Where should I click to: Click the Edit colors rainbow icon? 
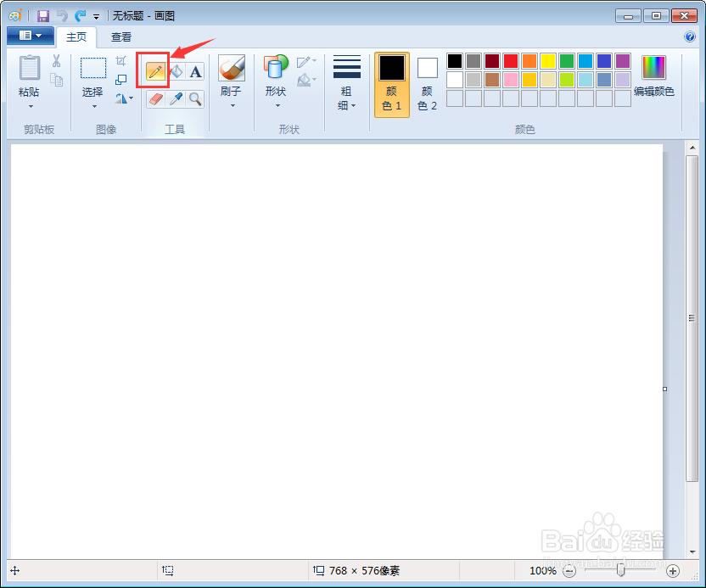coord(653,68)
